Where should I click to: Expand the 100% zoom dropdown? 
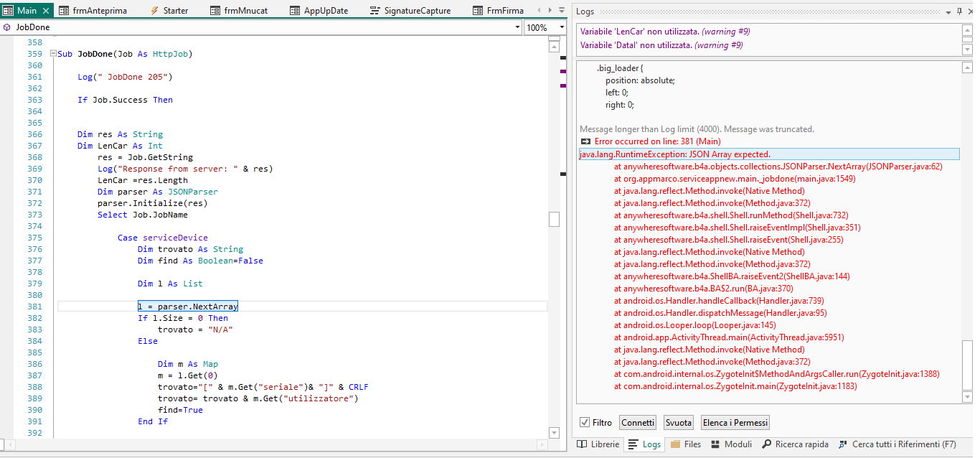561,27
